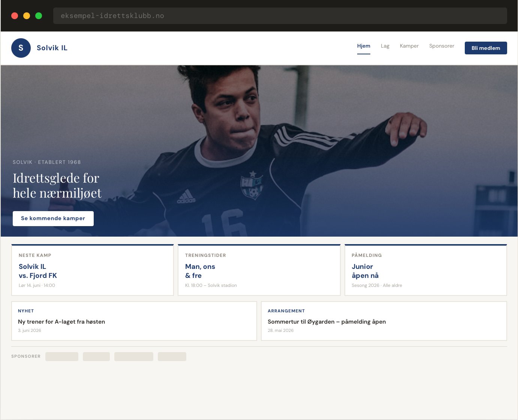This screenshot has height=420, width=518.
Task: Click the green maximize window dot
Action: 39,16
